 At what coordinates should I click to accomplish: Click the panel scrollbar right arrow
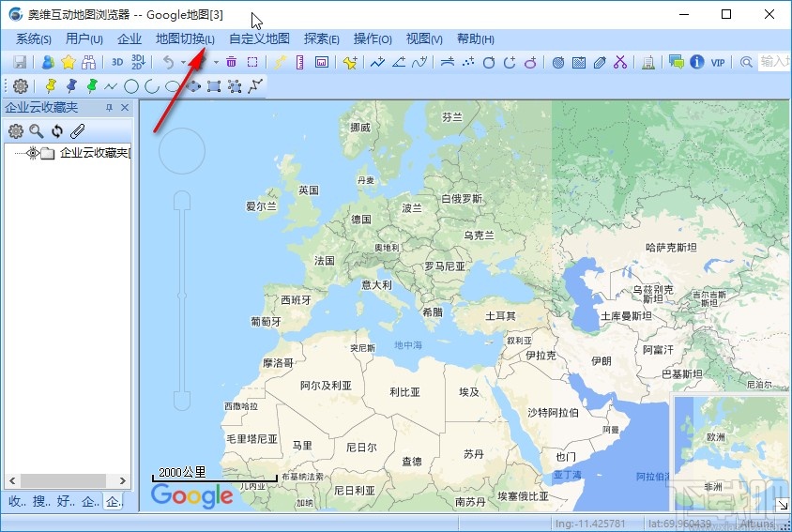click(123, 481)
